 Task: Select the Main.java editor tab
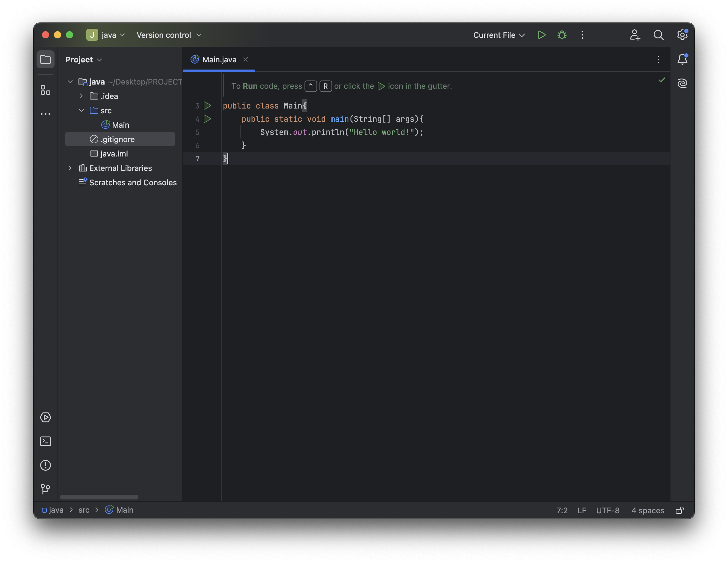pyautogui.click(x=219, y=60)
